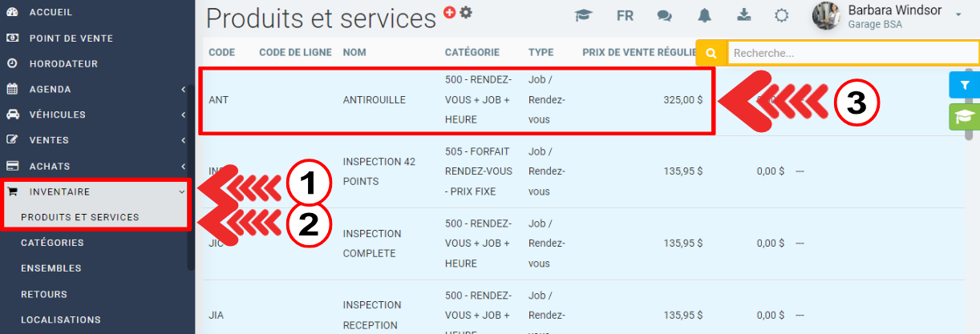Click the graduation cap icon in header
The height and width of the screenshot is (334, 980).
point(584,16)
